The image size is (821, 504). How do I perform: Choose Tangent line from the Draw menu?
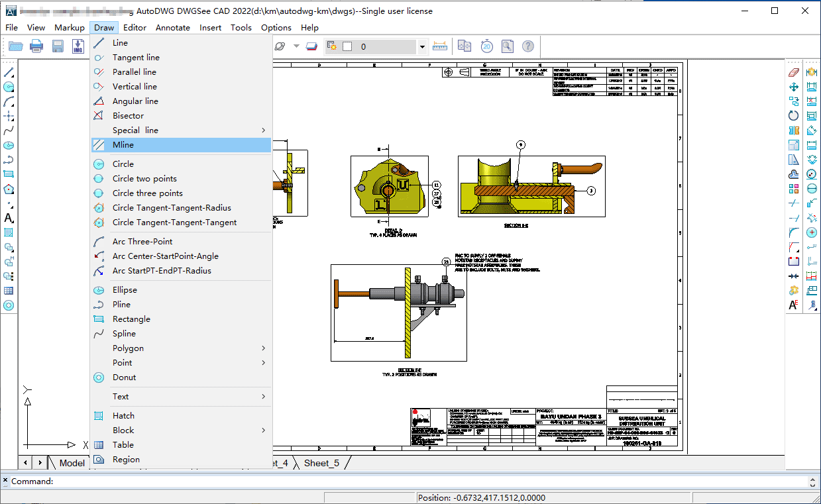tap(181, 58)
